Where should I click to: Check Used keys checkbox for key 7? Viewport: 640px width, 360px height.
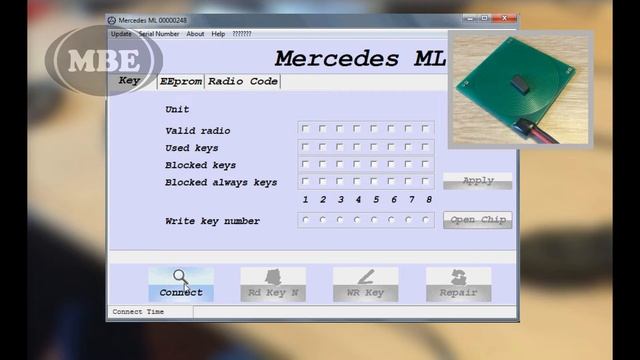click(408, 147)
